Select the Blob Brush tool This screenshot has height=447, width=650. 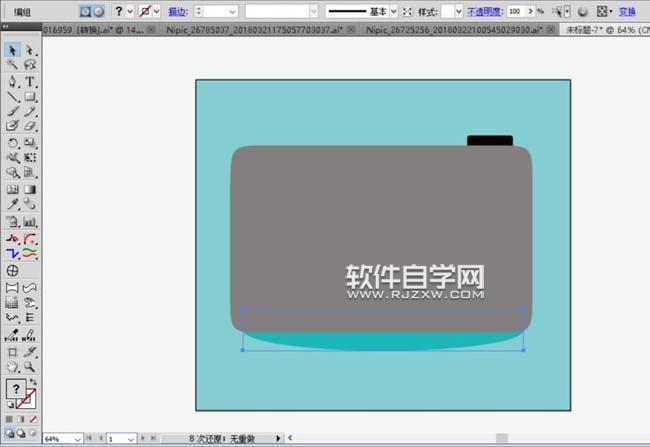(x=12, y=126)
